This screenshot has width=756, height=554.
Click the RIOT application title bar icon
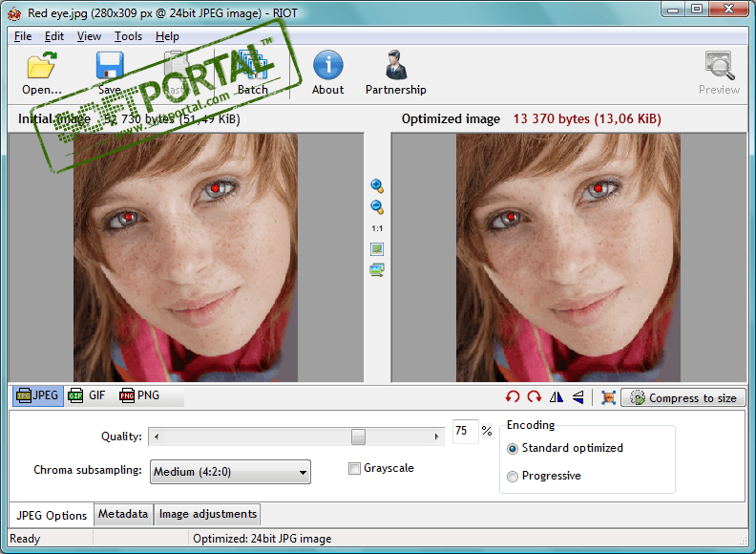14,13
